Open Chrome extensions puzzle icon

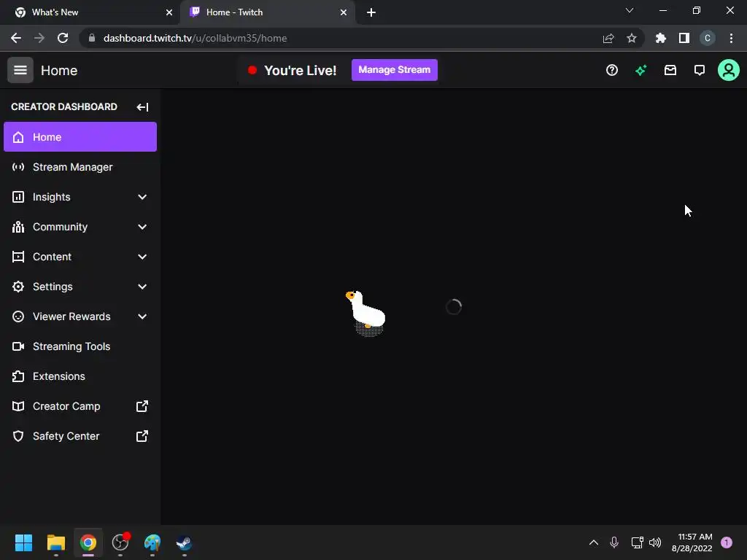[661, 38]
